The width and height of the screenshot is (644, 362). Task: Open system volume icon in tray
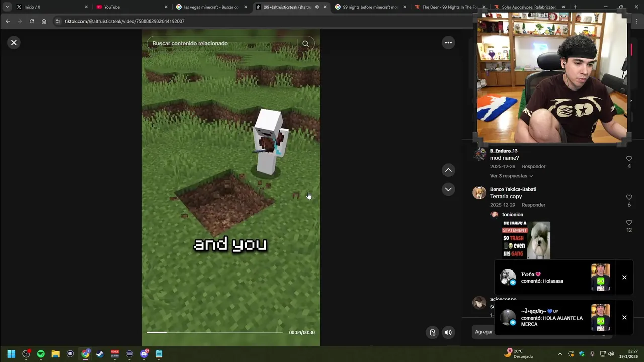[x=611, y=354]
